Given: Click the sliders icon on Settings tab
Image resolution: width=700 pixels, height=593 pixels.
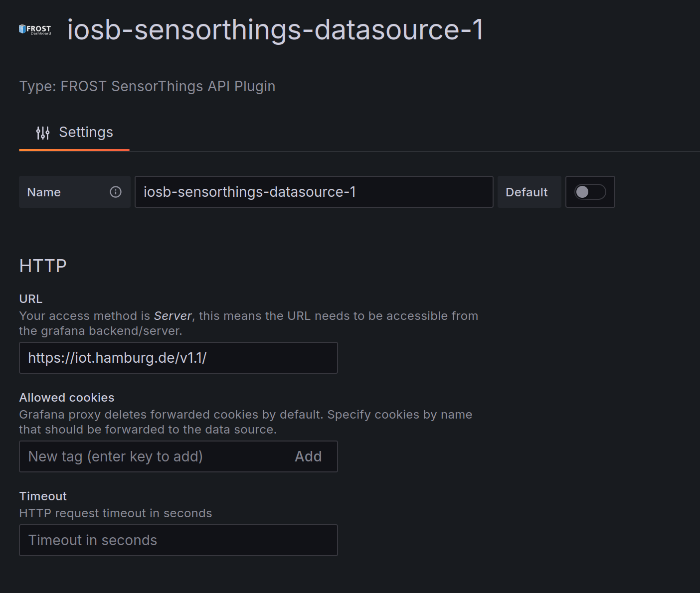Looking at the screenshot, I should [43, 133].
